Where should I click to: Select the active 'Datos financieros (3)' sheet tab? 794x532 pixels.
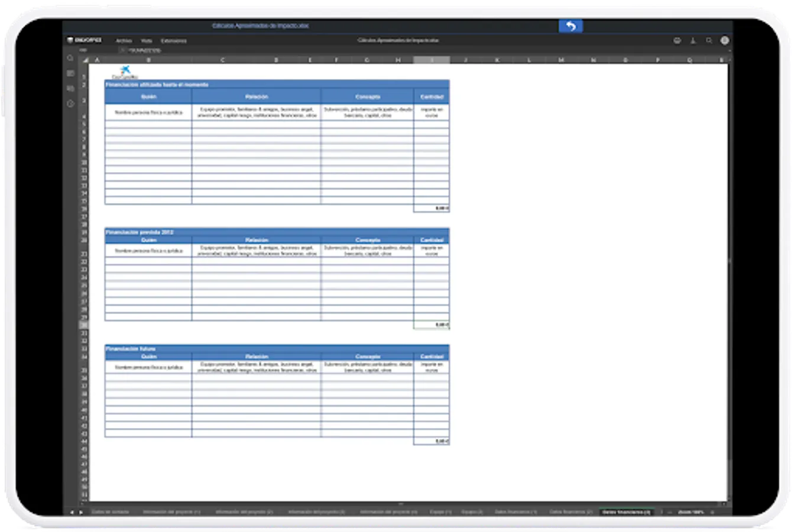[x=626, y=512]
